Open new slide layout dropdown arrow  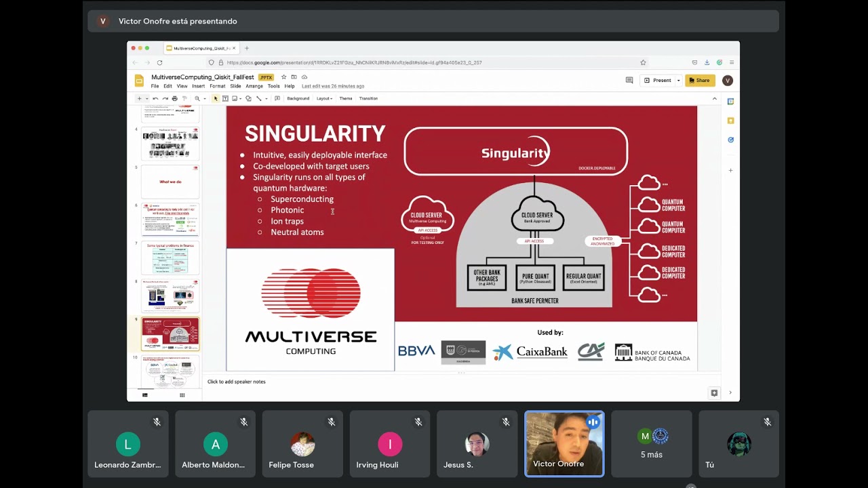(146, 99)
